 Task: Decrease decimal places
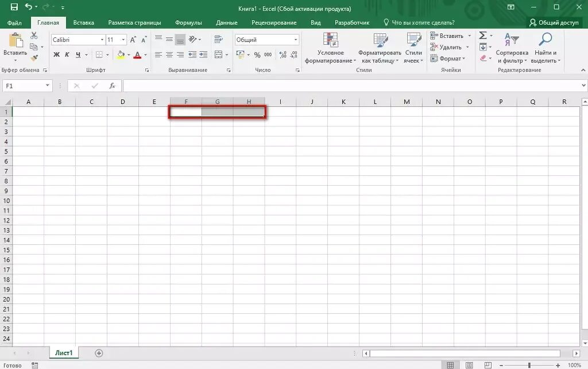click(x=294, y=55)
